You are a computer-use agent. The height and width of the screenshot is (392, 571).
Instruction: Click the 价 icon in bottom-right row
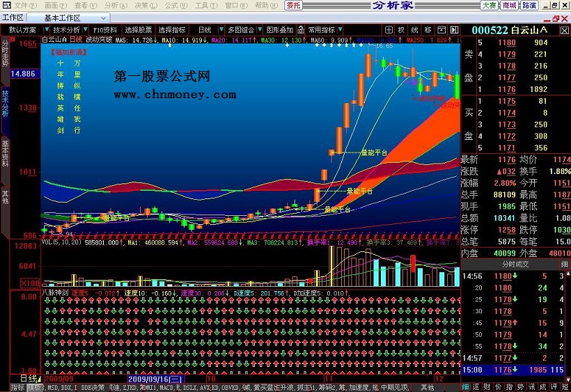498,387
